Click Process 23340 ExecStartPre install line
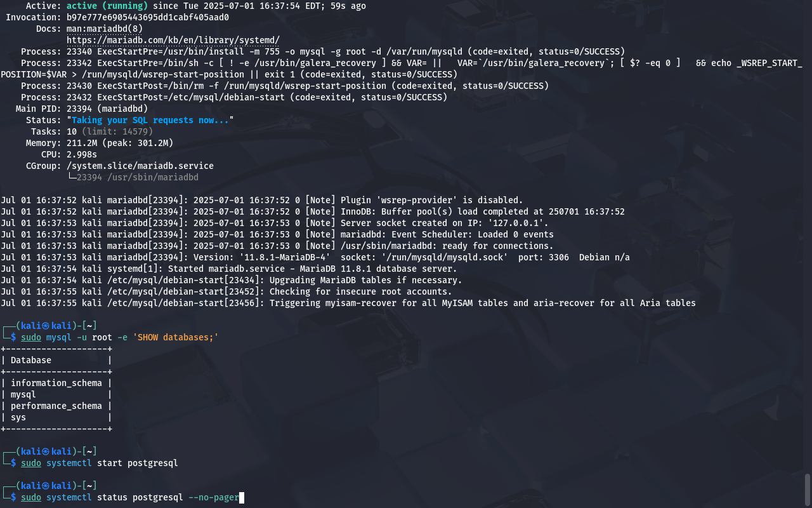The image size is (812, 508). (323, 51)
